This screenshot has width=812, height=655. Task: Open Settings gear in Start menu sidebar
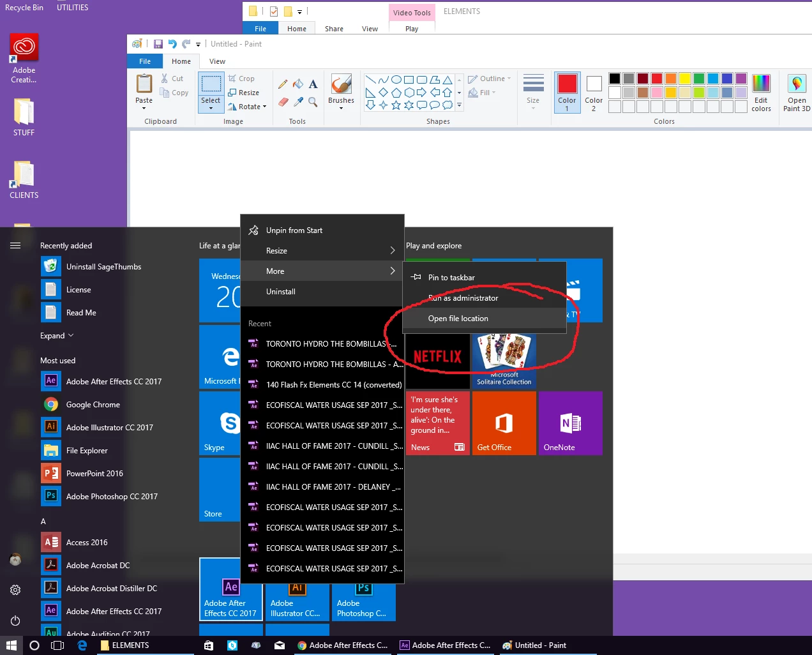pyautogui.click(x=15, y=590)
